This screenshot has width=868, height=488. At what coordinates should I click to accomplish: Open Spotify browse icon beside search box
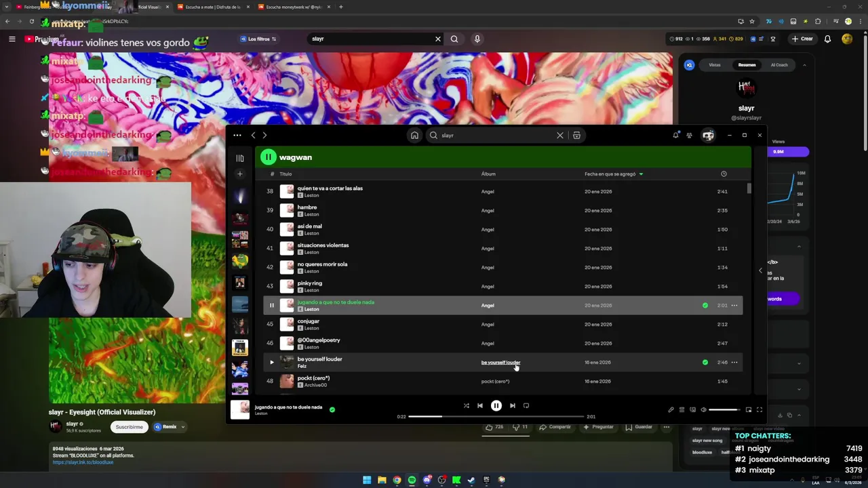point(576,136)
